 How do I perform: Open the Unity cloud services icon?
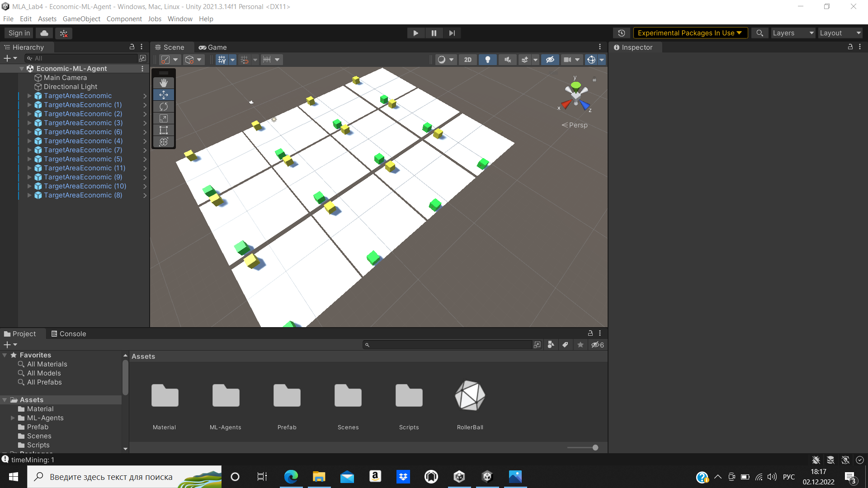[x=43, y=33]
